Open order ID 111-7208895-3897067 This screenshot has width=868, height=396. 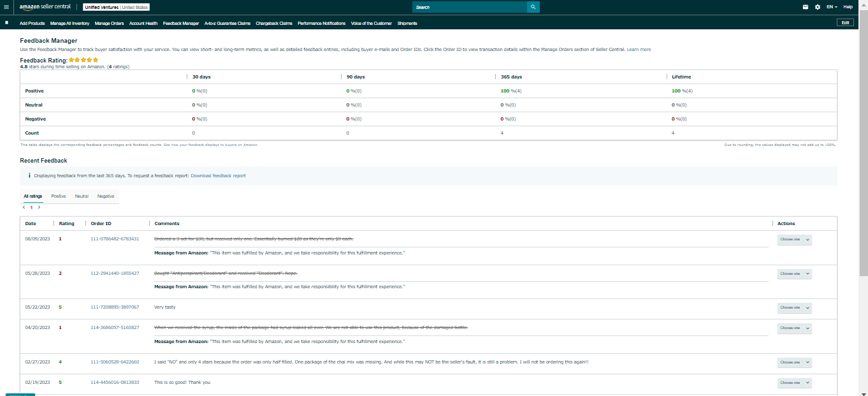point(115,307)
